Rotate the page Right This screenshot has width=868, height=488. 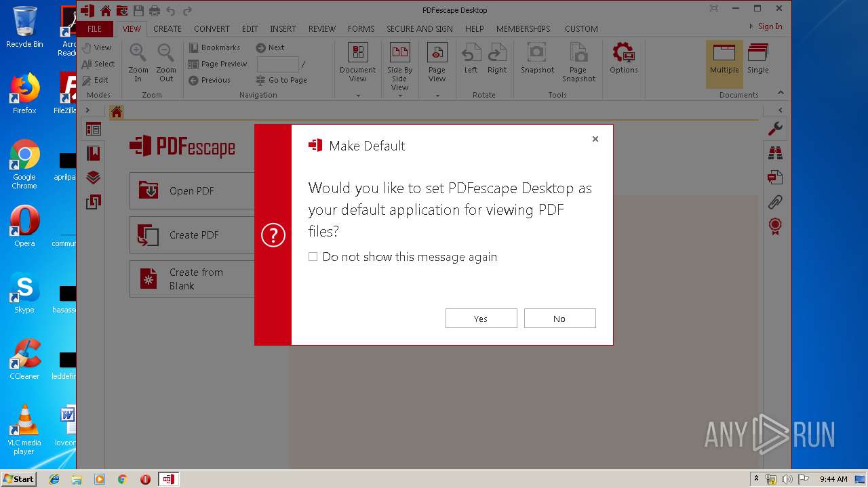(497, 58)
